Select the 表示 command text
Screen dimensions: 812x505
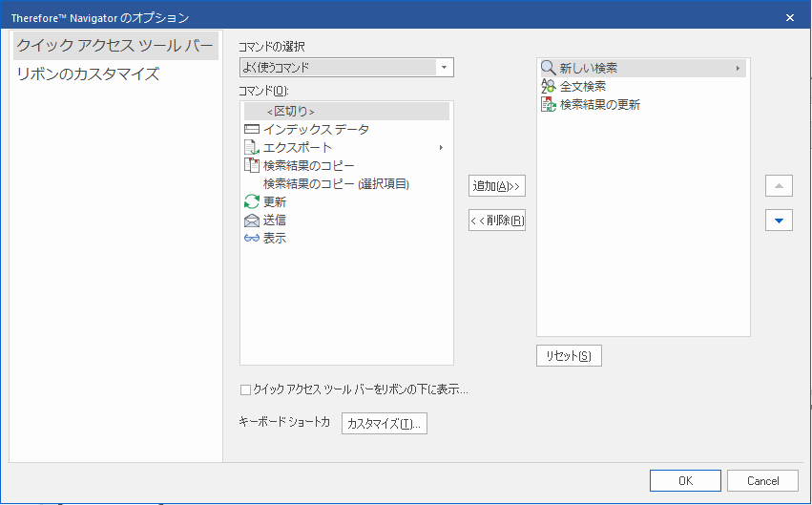tap(275, 239)
